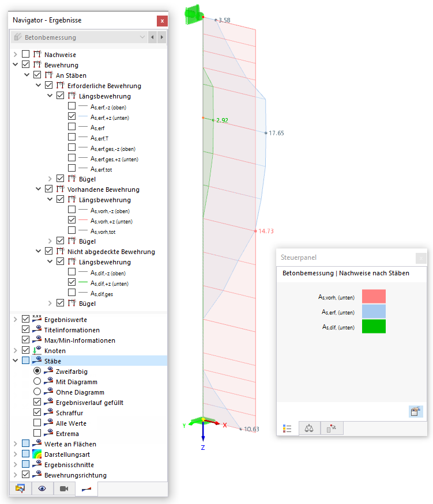Image resolution: width=433 pixels, height=504 pixels.
Task: Enable As,erf,-z (oben) checkbox
Action: (x=71, y=106)
